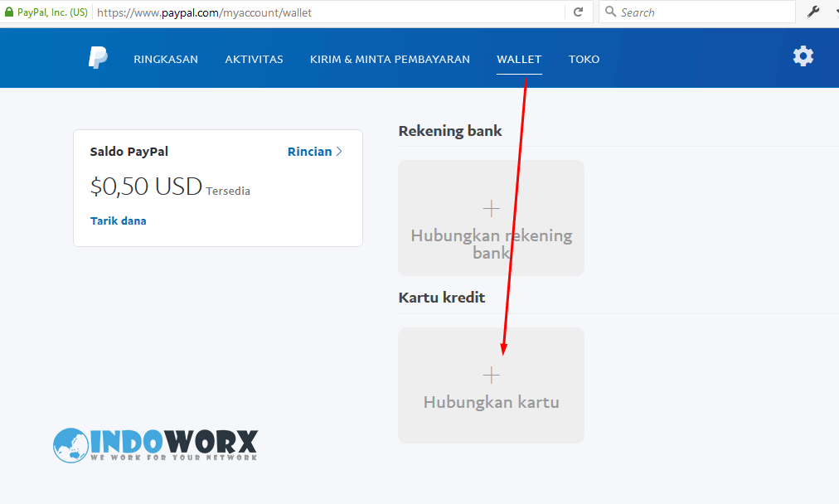Go to the Aktivitas tab
839x504 pixels.
pyautogui.click(x=255, y=60)
